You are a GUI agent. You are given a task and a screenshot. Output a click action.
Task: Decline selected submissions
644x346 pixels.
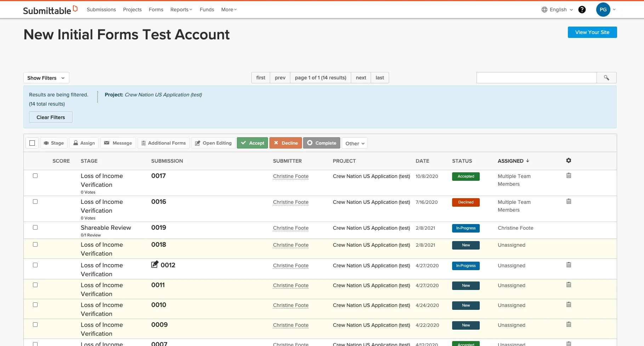tap(286, 143)
